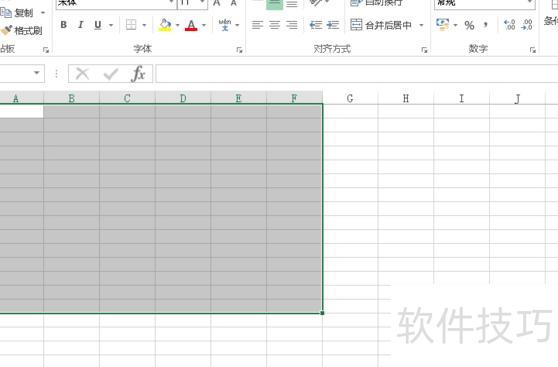The height and width of the screenshot is (367, 558).
Task: Select the 格式刷 format painter
Action: point(21,31)
